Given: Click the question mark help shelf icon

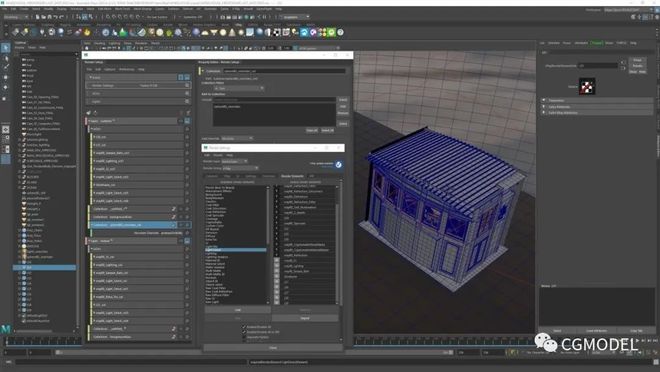Looking at the screenshot, I should 340,32.
